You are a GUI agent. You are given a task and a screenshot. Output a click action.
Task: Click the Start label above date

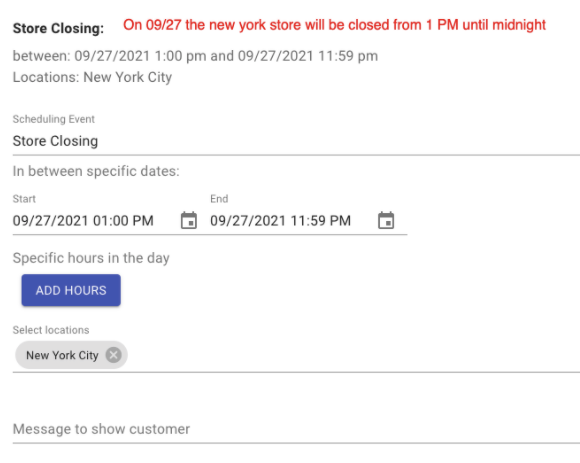coord(24,199)
